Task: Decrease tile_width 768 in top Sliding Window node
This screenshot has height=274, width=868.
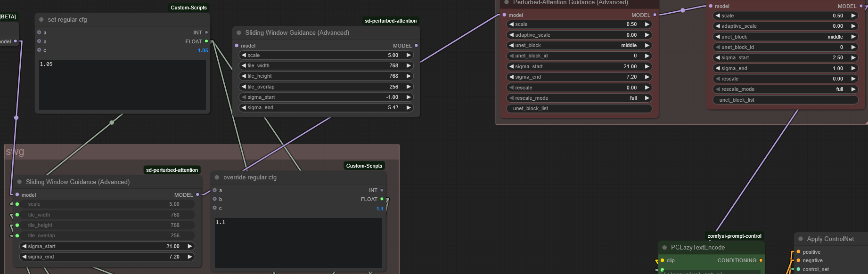Action: 244,65
